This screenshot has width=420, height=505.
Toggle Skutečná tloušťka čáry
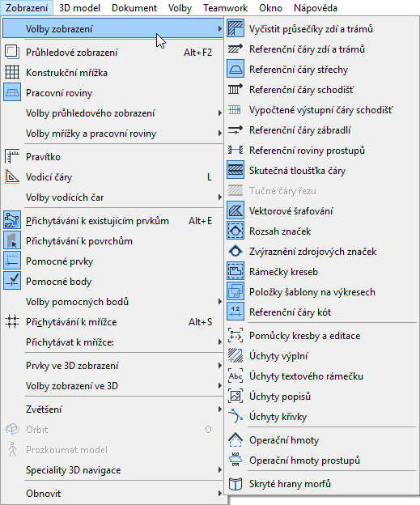tap(321, 171)
